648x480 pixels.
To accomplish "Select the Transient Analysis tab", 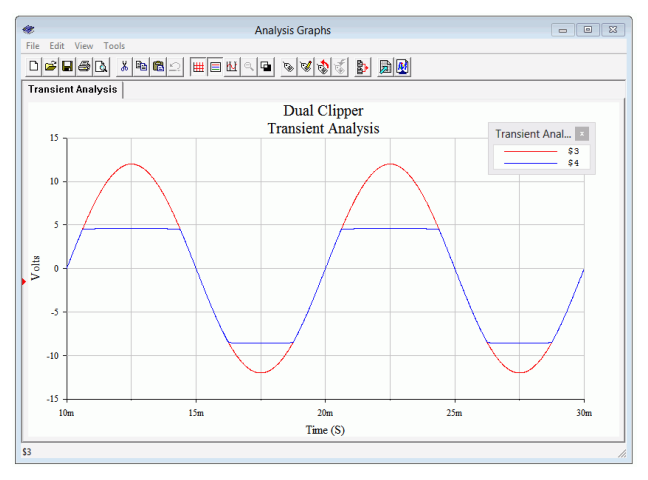I will [x=73, y=89].
